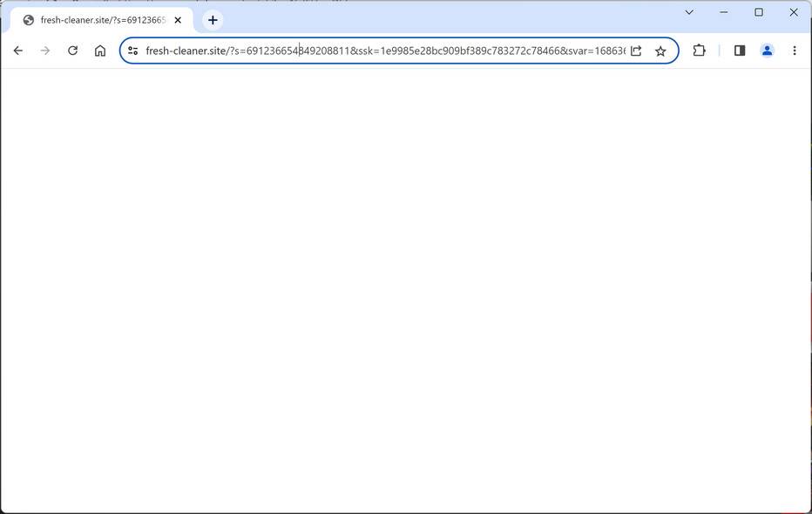Toggle the bookmark star
The width and height of the screenshot is (812, 514).
tap(660, 51)
